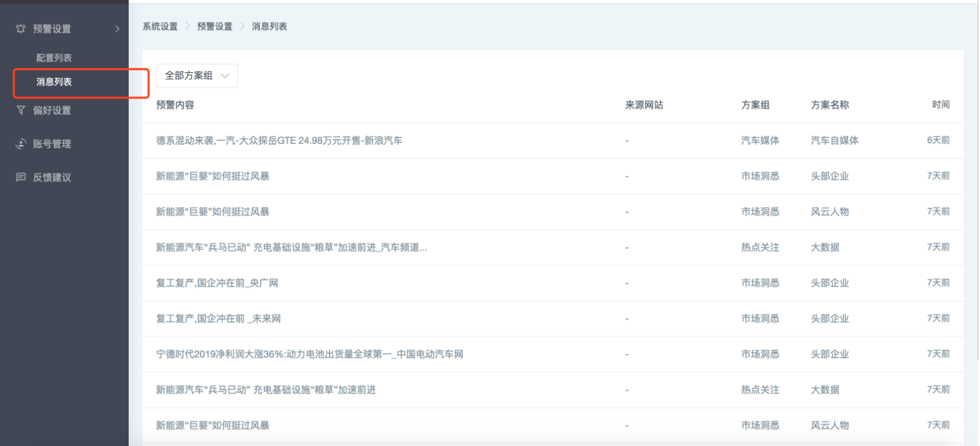Click the funnel icon beside 偏好设置
The image size is (980, 446).
[x=21, y=111]
